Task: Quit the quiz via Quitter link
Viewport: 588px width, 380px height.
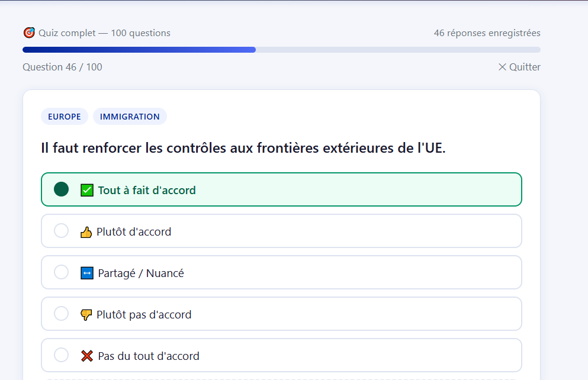Action: tap(525, 67)
